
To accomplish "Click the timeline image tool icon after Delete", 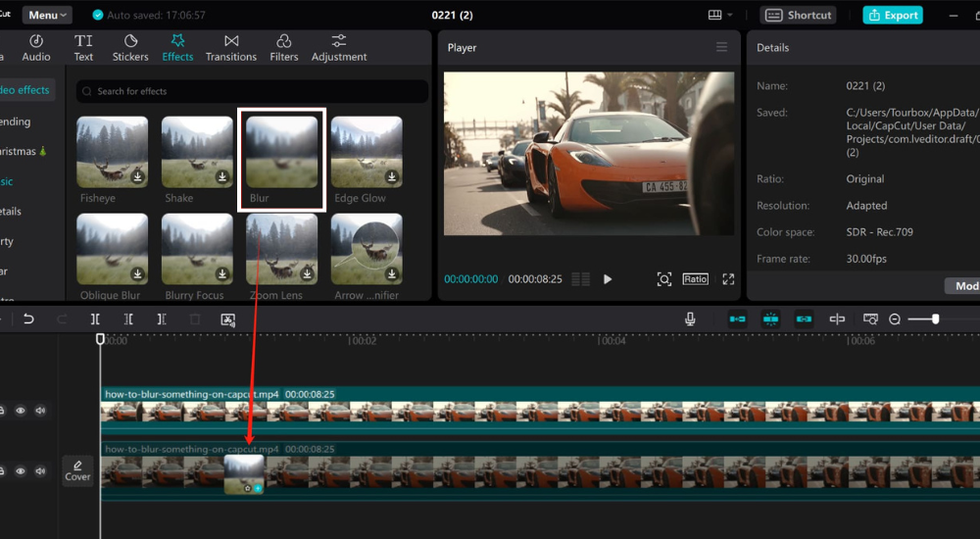I will pyautogui.click(x=228, y=319).
